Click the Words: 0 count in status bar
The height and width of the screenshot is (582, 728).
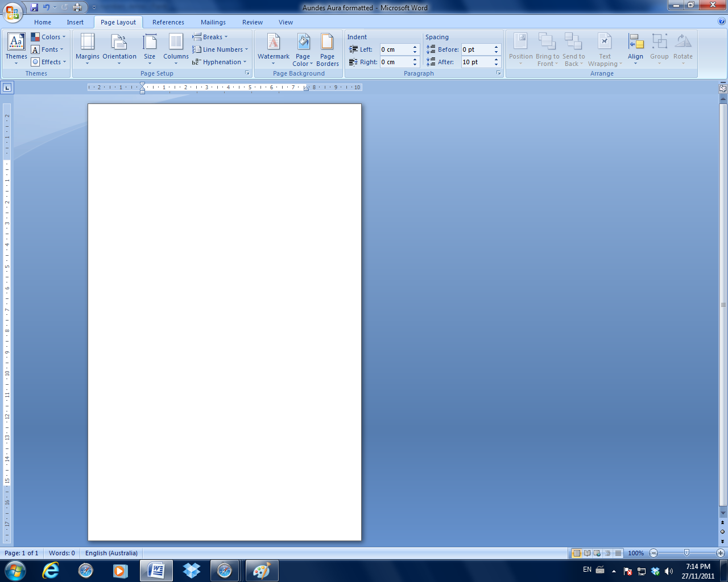coord(62,553)
